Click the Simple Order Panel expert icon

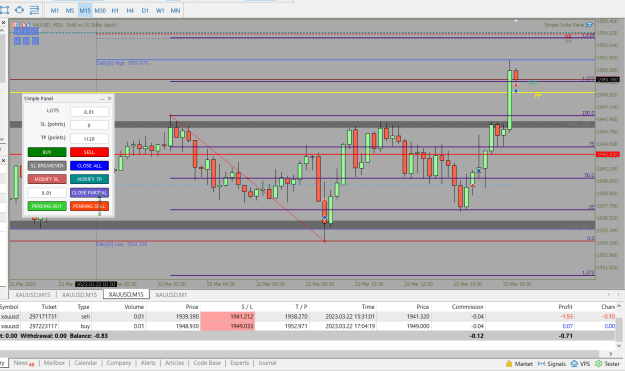pyautogui.click(x=590, y=25)
